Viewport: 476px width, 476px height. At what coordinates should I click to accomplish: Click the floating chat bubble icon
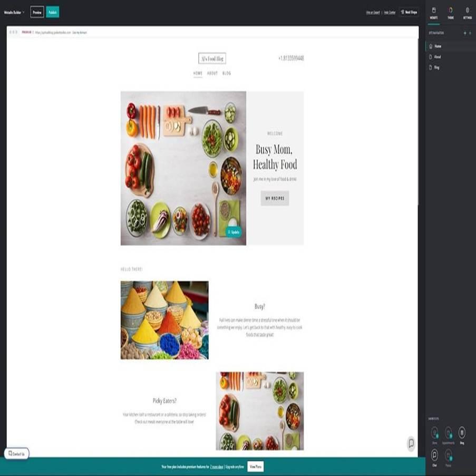point(411,443)
